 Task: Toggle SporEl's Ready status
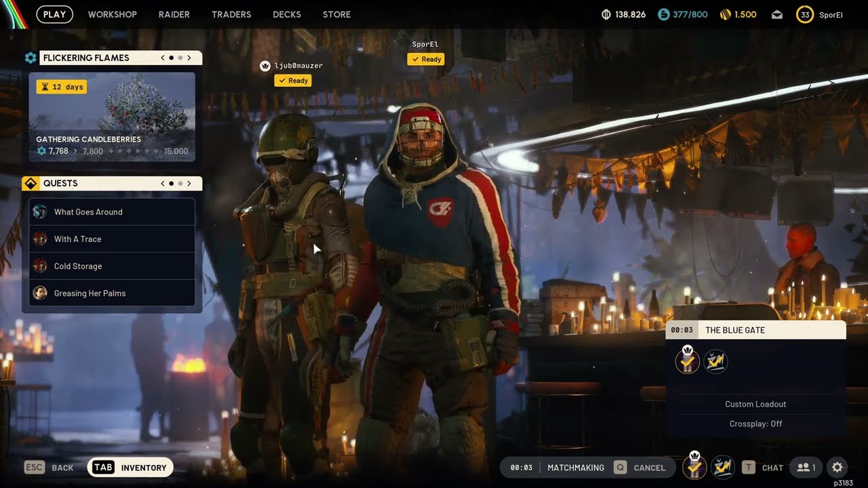(426, 59)
